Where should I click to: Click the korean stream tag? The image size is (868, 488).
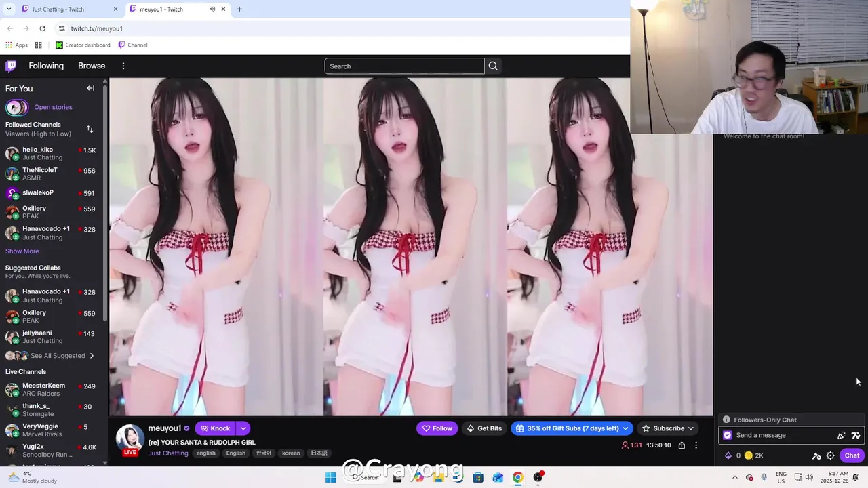click(291, 453)
